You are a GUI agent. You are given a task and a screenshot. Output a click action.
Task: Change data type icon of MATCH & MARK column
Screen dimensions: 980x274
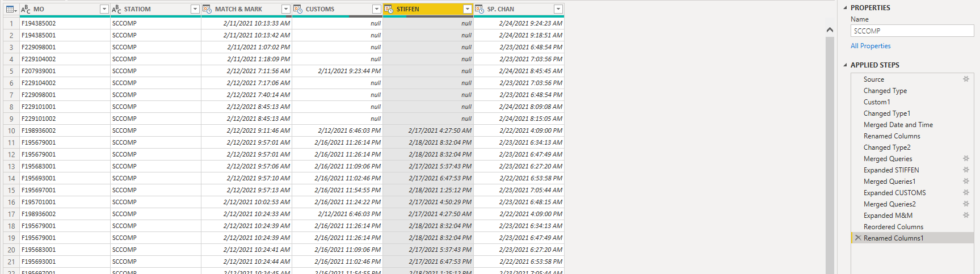click(x=207, y=9)
